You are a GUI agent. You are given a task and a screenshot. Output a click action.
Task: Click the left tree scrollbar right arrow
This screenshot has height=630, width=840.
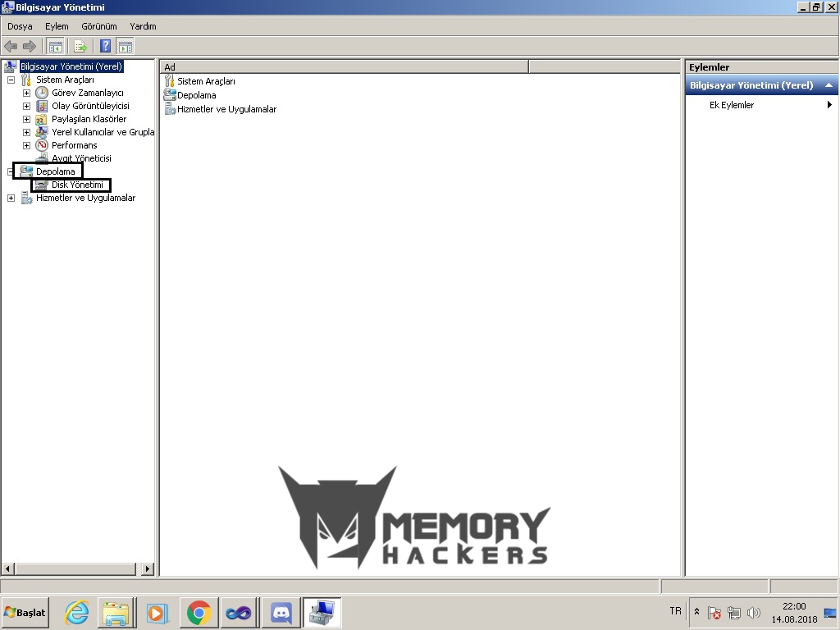point(148,568)
